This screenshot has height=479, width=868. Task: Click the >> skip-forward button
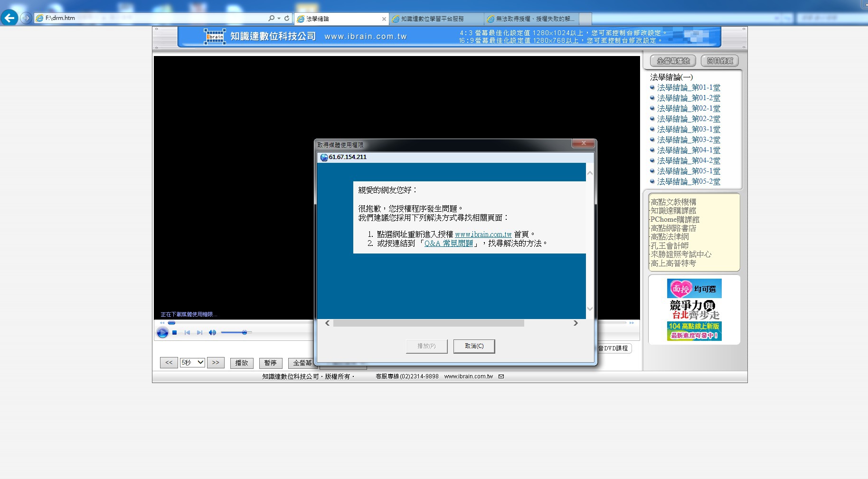click(x=216, y=363)
